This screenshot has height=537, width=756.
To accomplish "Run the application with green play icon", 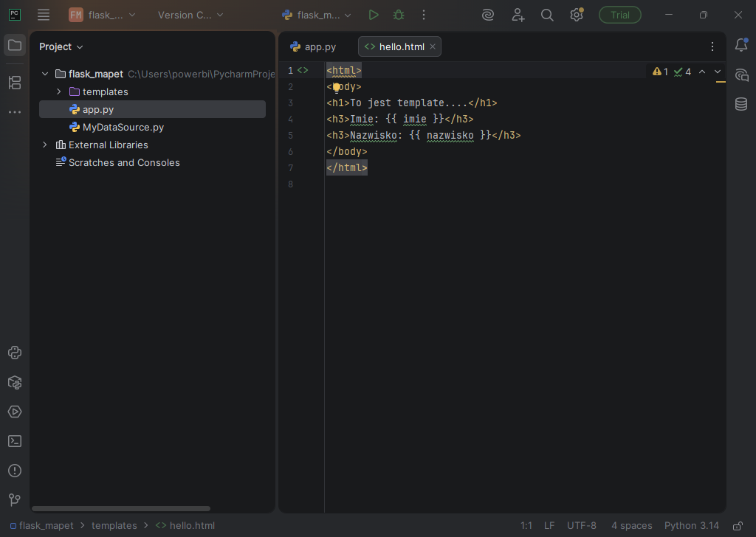I will (373, 15).
